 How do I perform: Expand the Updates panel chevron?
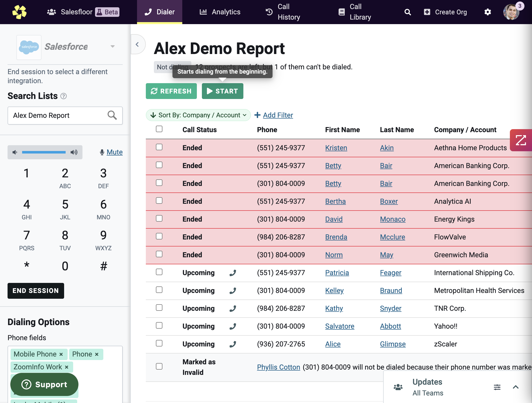[x=516, y=387]
